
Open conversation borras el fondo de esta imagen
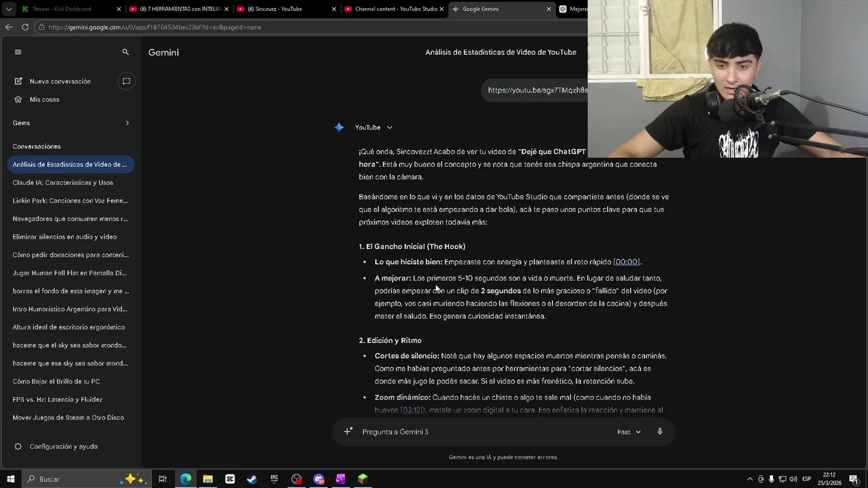71,291
